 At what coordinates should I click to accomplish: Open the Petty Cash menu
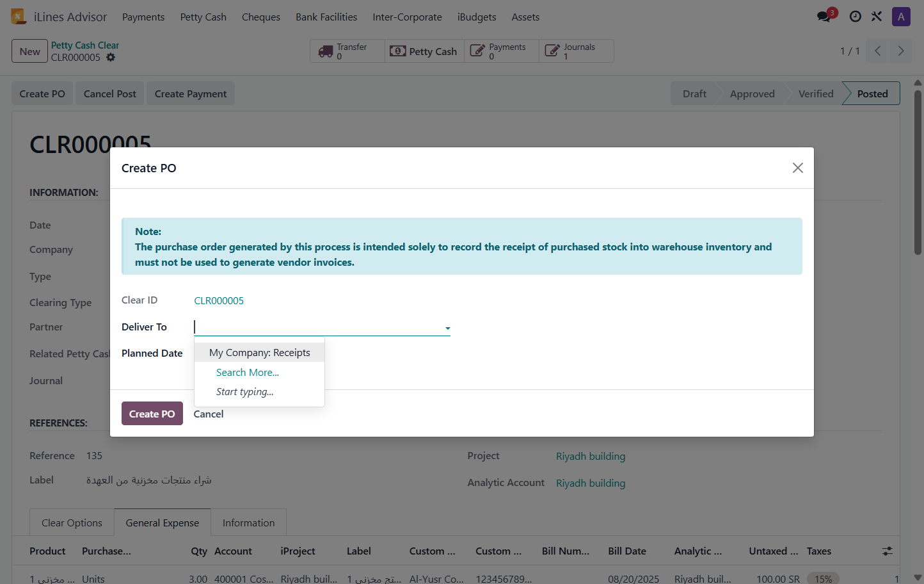click(x=203, y=17)
